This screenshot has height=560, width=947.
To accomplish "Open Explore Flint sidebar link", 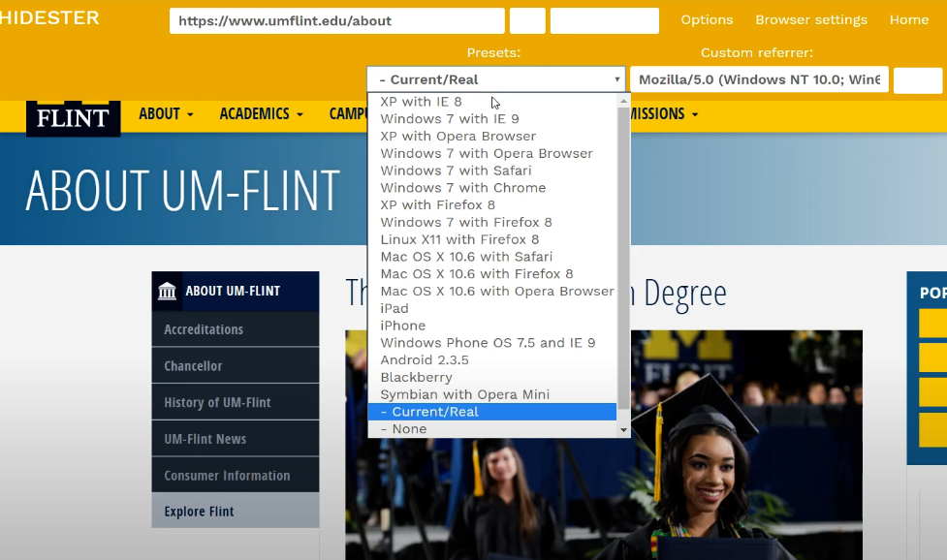I will click(x=236, y=512).
